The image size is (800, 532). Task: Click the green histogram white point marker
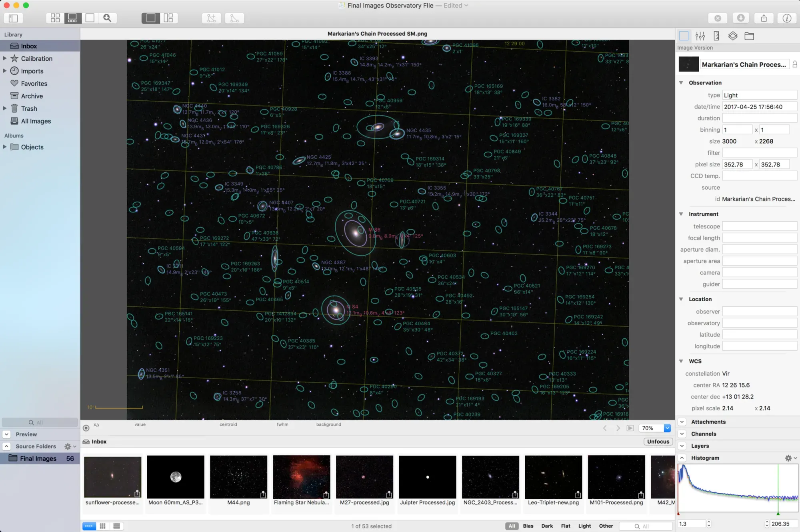(x=778, y=514)
